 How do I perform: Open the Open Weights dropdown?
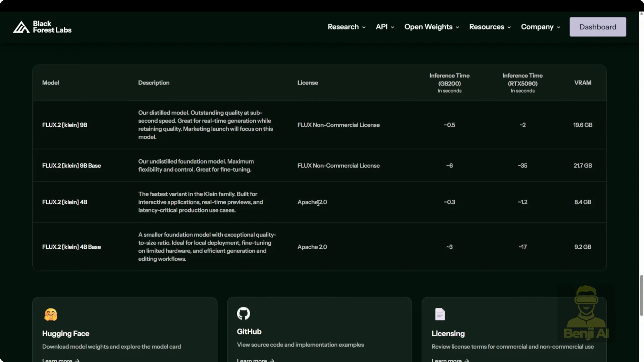point(431,27)
